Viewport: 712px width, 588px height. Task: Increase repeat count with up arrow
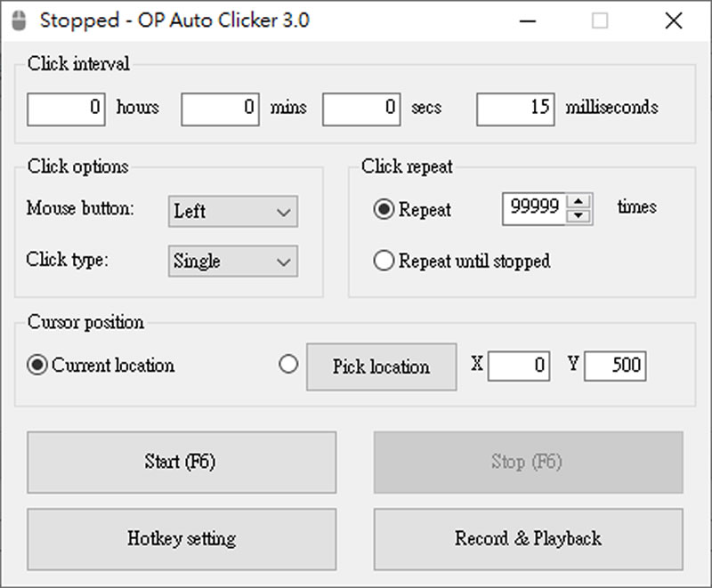(x=579, y=202)
